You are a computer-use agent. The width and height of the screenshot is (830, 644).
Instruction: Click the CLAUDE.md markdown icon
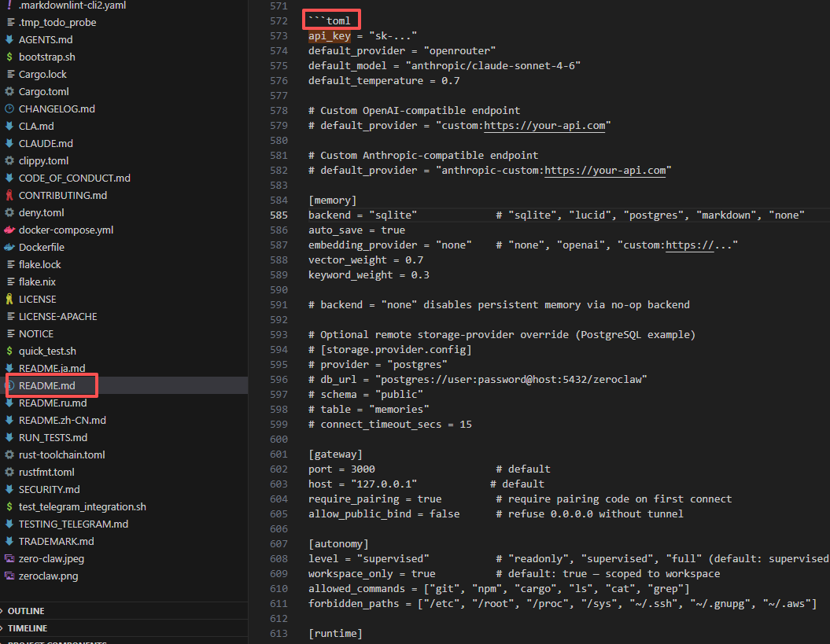[9, 143]
